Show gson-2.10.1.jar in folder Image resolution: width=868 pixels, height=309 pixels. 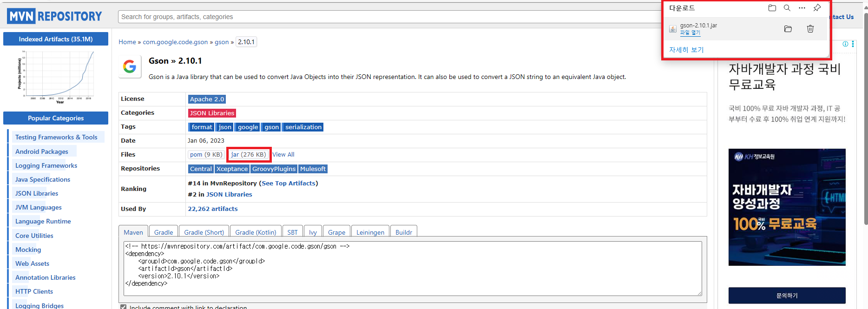pos(788,29)
